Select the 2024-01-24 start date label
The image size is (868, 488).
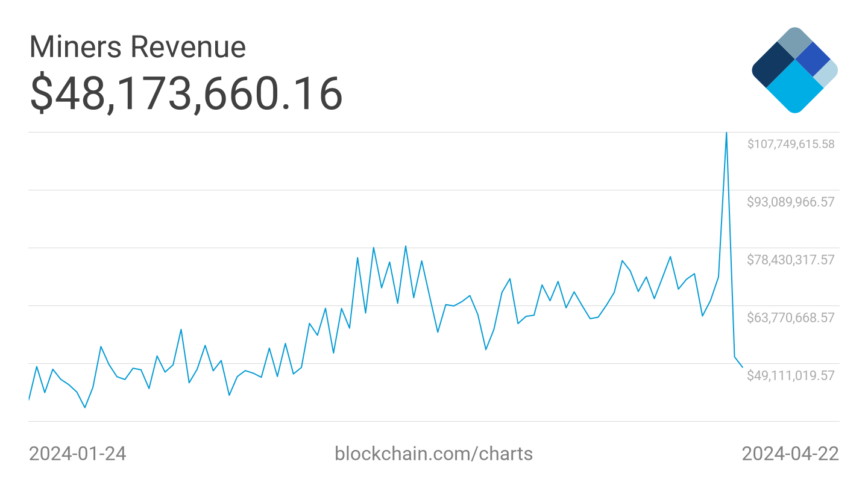(x=78, y=453)
